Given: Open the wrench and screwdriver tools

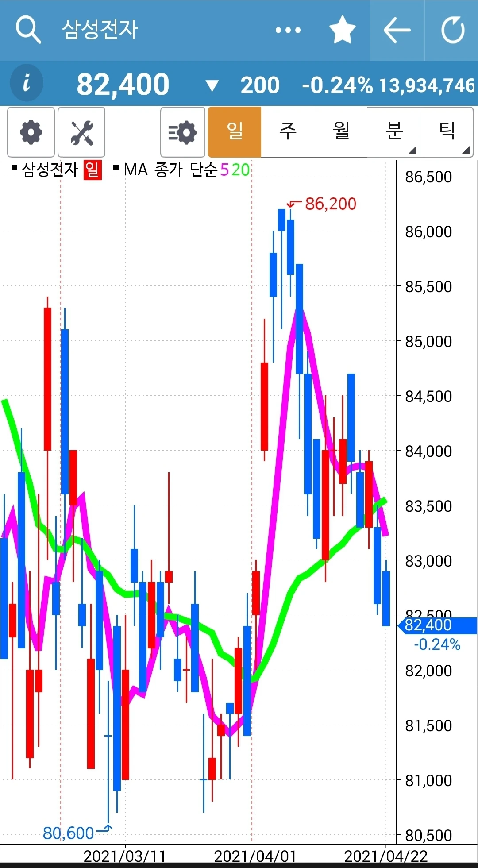Looking at the screenshot, I should coord(81,132).
